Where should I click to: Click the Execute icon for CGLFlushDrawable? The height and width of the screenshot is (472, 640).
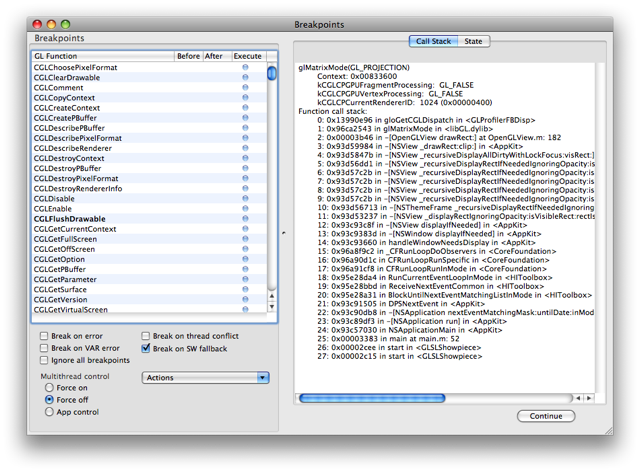tap(246, 218)
